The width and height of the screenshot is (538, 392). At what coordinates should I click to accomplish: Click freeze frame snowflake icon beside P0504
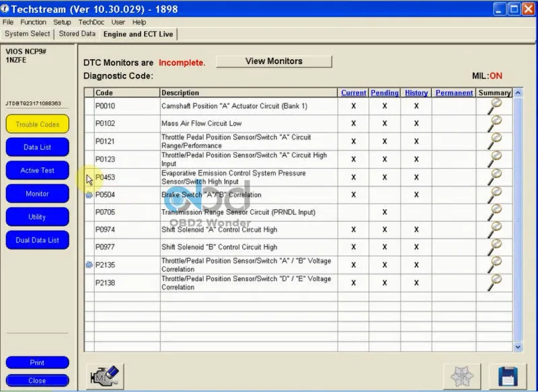(x=89, y=195)
